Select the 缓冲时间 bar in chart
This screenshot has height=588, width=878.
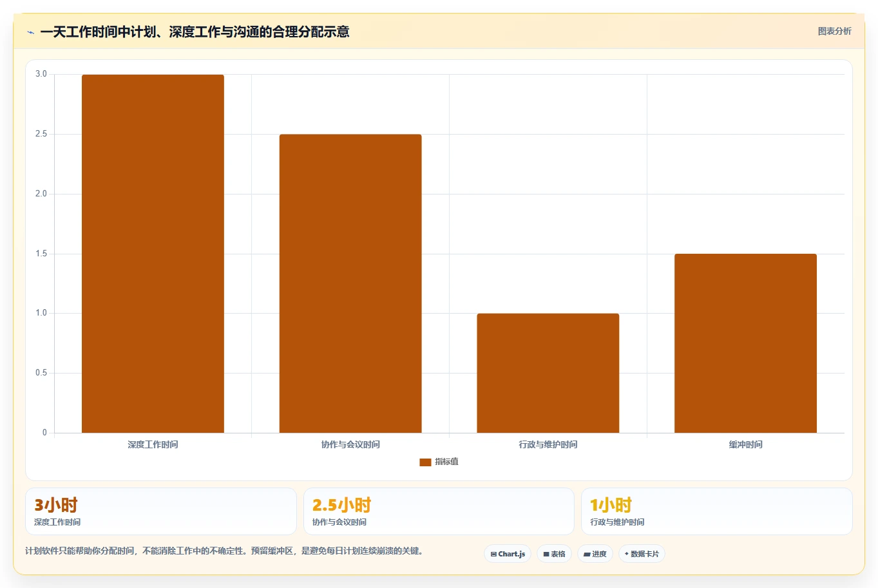click(x=745, y=343)
